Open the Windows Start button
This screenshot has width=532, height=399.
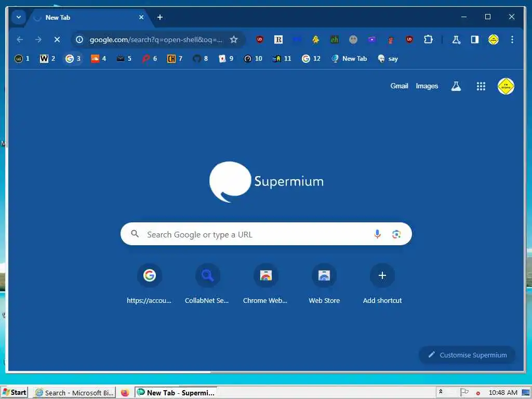14,393
